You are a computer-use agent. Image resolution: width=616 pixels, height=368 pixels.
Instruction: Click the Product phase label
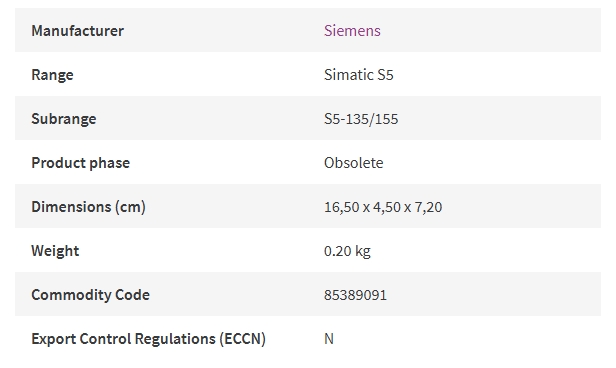(81, 163)
